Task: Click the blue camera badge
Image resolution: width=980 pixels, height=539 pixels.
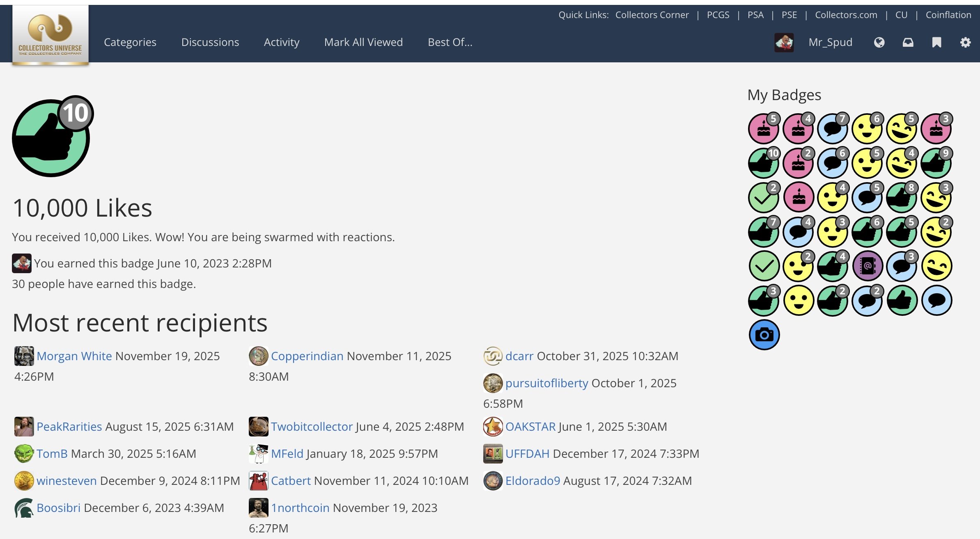Action: point(764,335)
